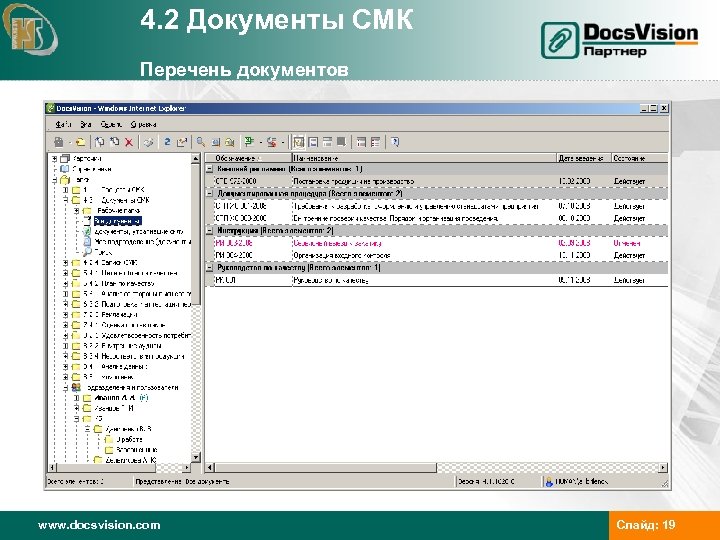Open the Справка menu
Image resolution: width=720 pixels, height=540 pixels.
143,124
